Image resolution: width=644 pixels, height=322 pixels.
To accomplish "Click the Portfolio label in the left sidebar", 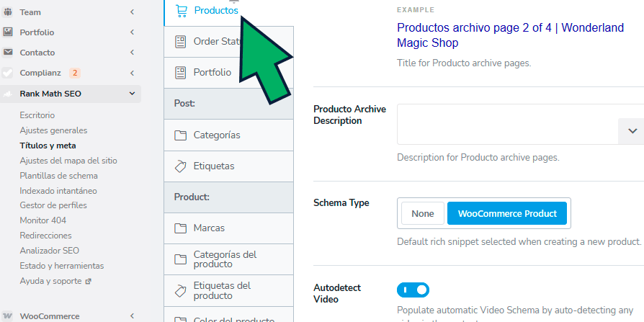I will (x=37, y=32).
